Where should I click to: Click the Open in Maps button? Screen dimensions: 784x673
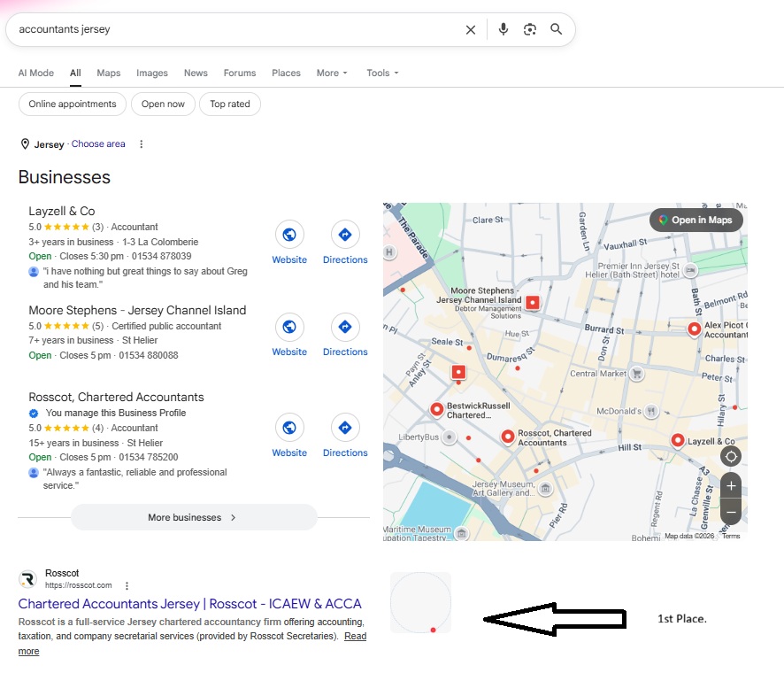click(696, 220)
